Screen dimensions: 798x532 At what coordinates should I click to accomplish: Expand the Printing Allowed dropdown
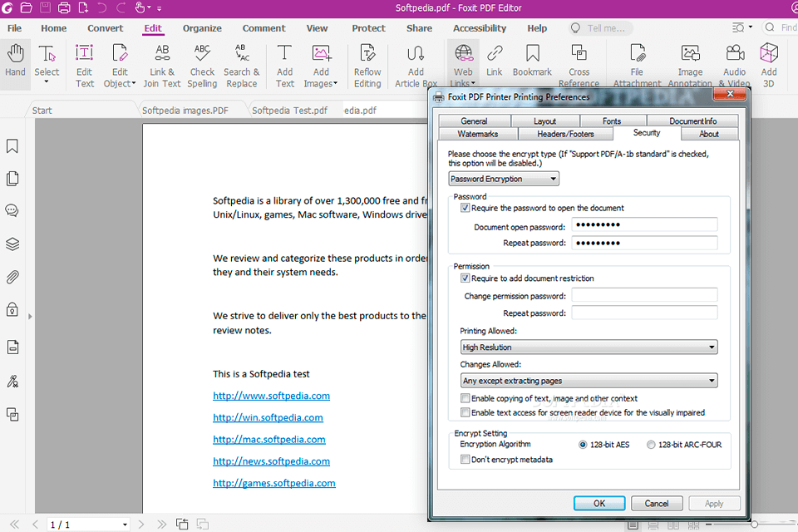[589, 347]
